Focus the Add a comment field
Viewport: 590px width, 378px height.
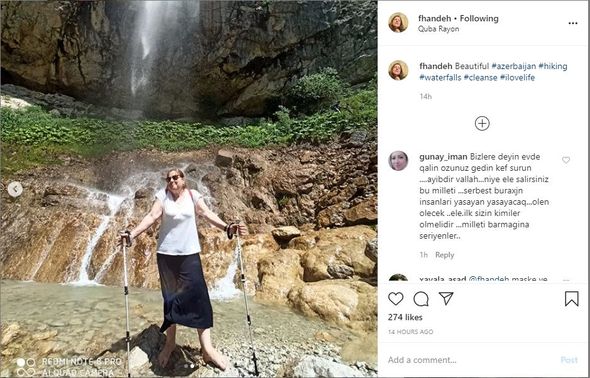[470, 360]
